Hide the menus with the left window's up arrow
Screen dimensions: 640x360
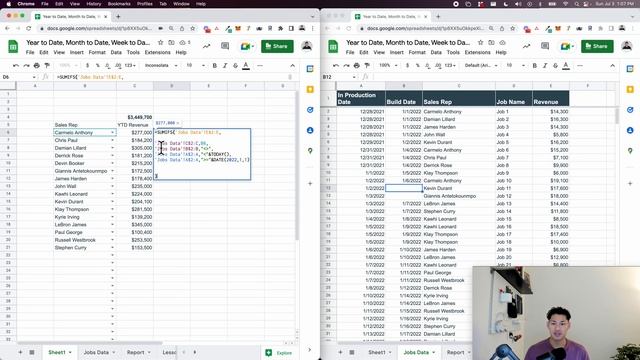coord(293,65)
